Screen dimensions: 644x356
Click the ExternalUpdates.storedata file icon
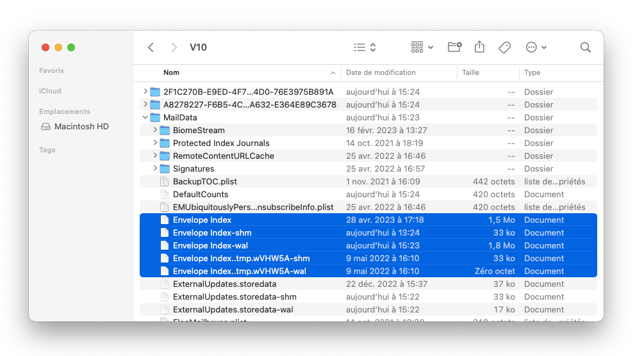pos(164,284)
